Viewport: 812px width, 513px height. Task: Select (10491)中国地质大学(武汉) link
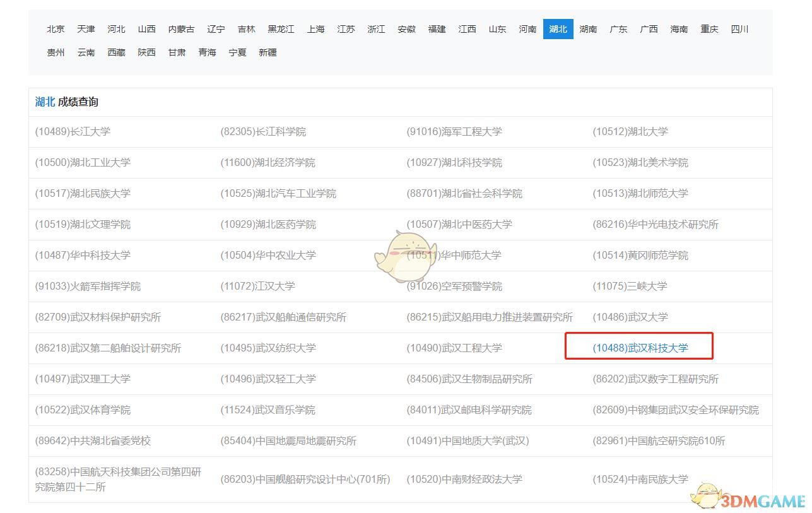coord(468,441)
